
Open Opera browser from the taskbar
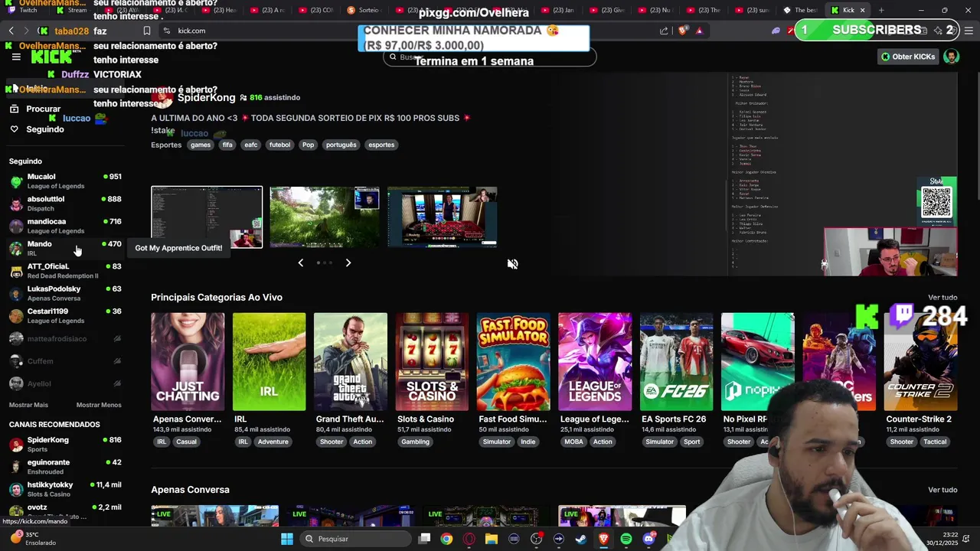click(469, 539)
